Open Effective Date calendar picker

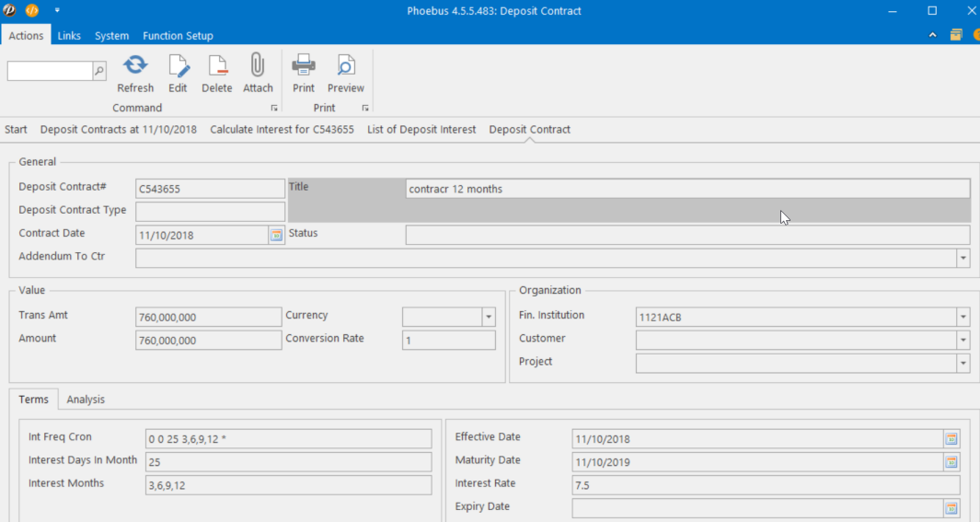pos(951,439)
